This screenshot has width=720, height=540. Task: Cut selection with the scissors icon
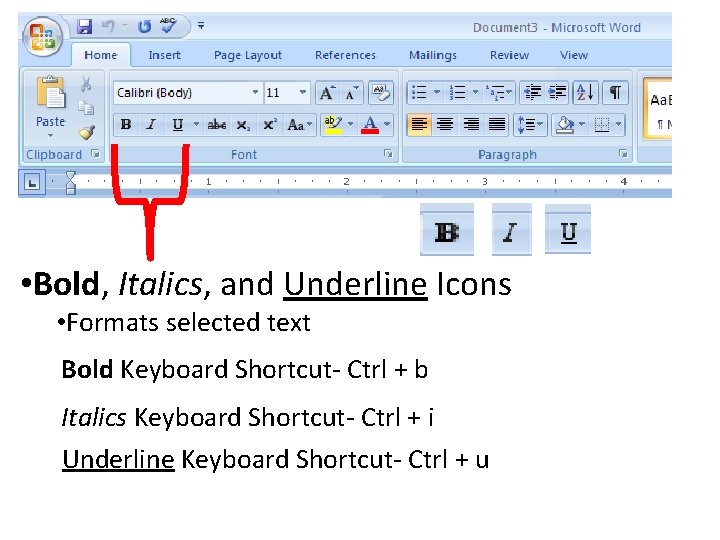pyautogui.click(x=86, y=84)
